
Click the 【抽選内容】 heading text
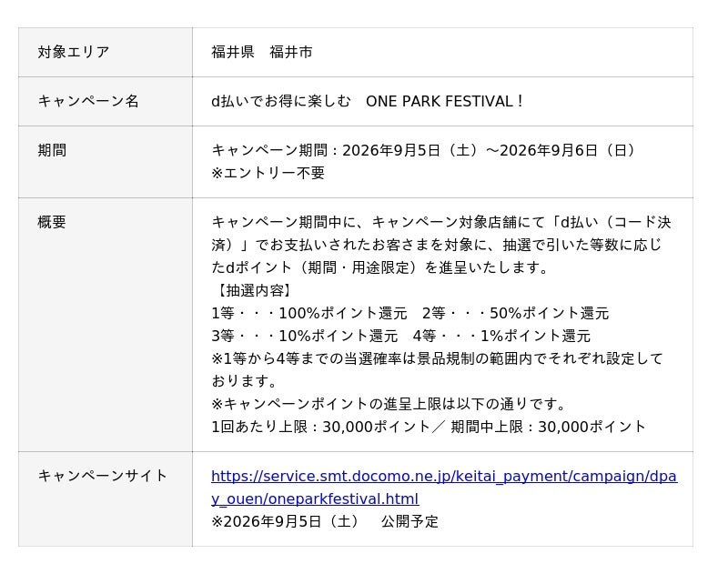pos(254,290)
